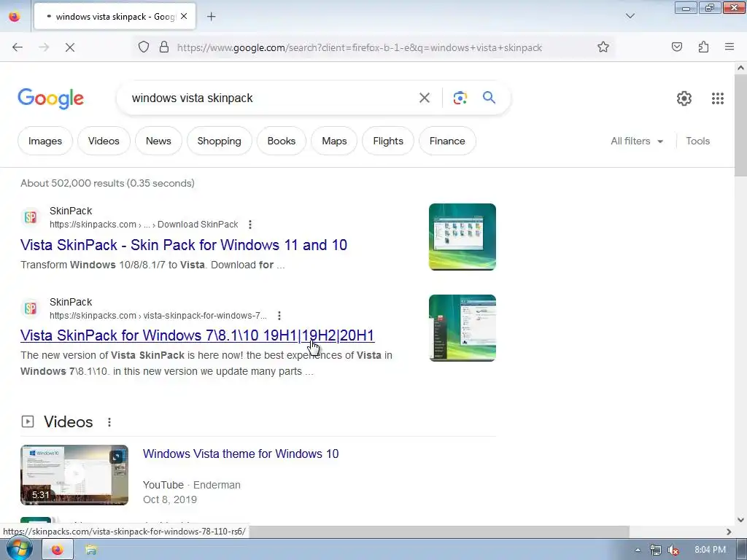Show hidden tray icons arrow
The image size is (747, 560).
tap(638, 550)
